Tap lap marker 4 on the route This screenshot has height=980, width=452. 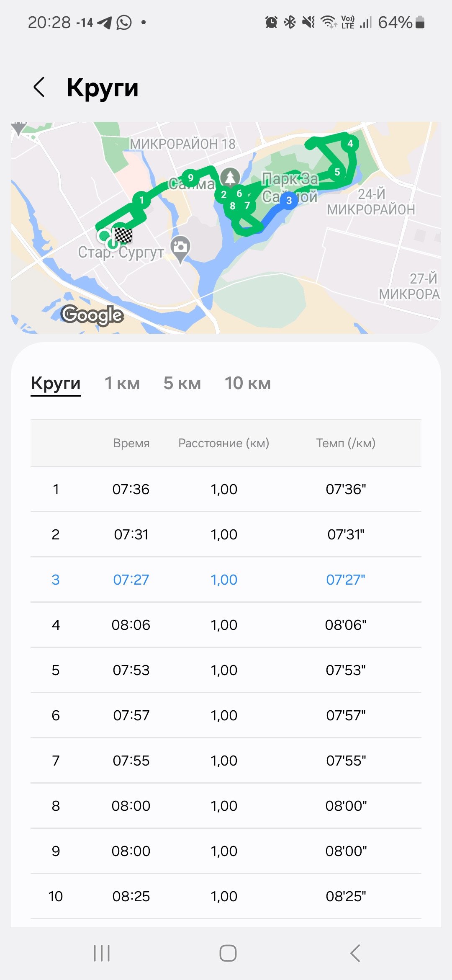click(x=350, y=144)
